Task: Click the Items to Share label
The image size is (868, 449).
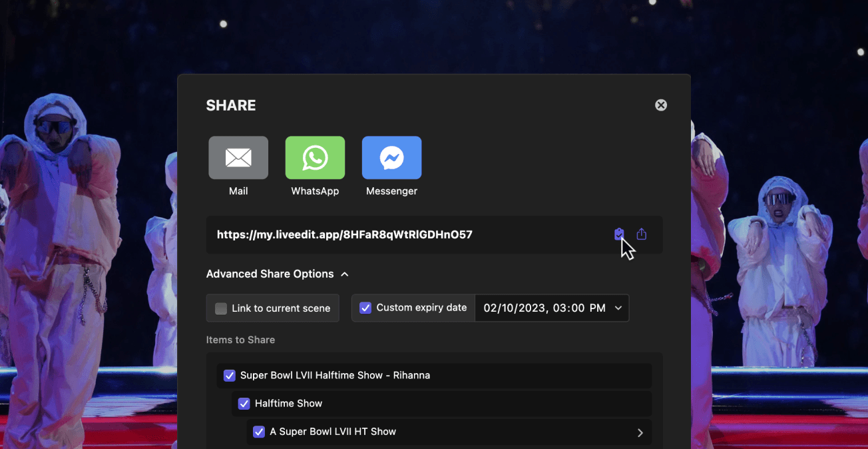Action: pos(240,340)
